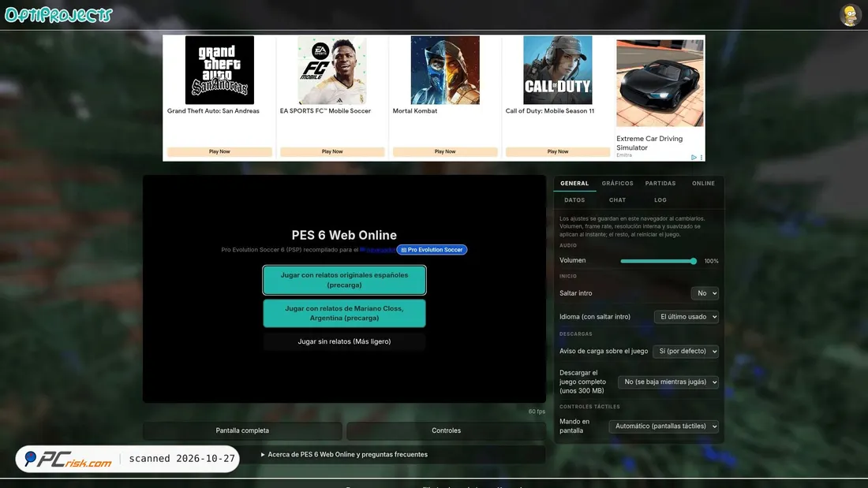Start game with relatos originales españoles
Image resolution: width=868 pixels, height=488 pixels.
click(x=344, y=280)
